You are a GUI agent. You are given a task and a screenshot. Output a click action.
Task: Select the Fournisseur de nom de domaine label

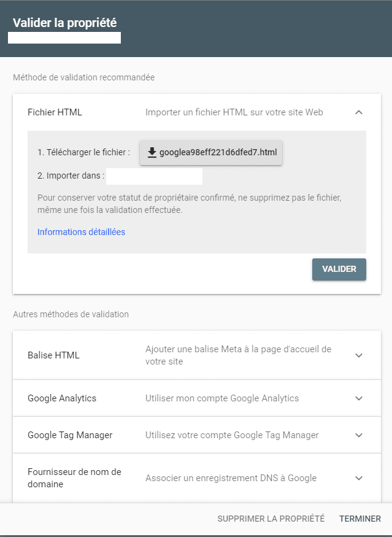(74, 478)
